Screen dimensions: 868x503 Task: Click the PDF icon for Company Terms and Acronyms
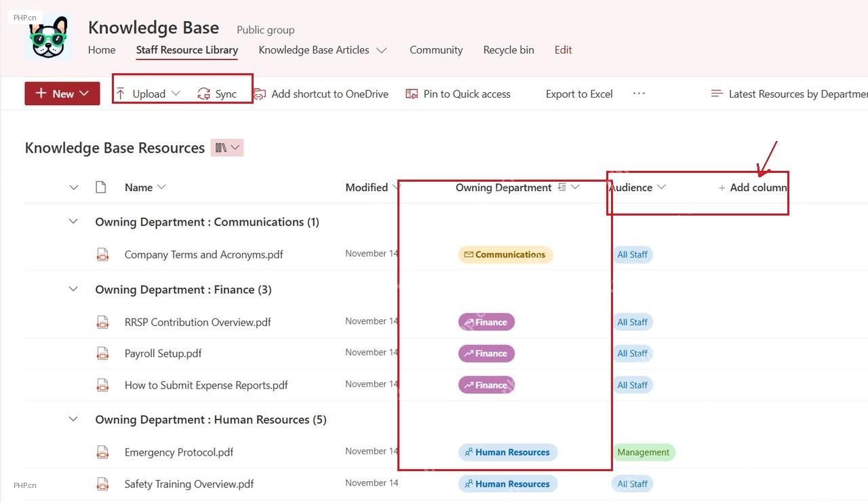pyautogui.click(x=102, y=254)
